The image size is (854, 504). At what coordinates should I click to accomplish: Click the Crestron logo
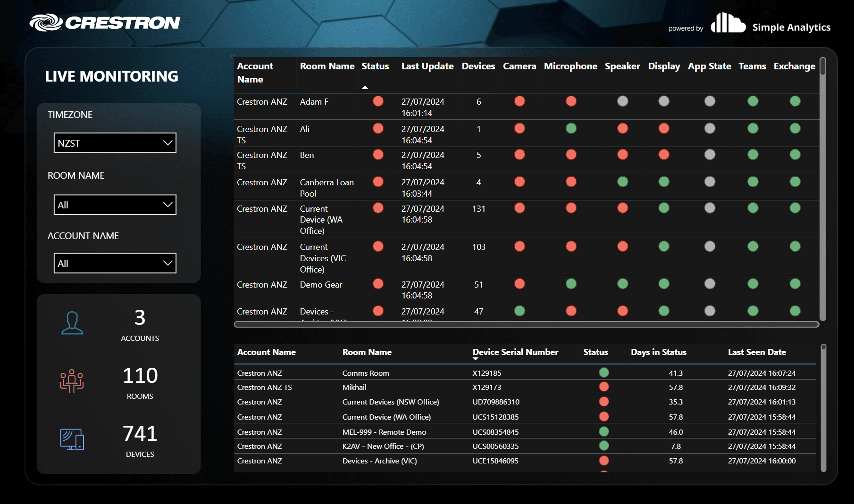(x=105, y=22)
